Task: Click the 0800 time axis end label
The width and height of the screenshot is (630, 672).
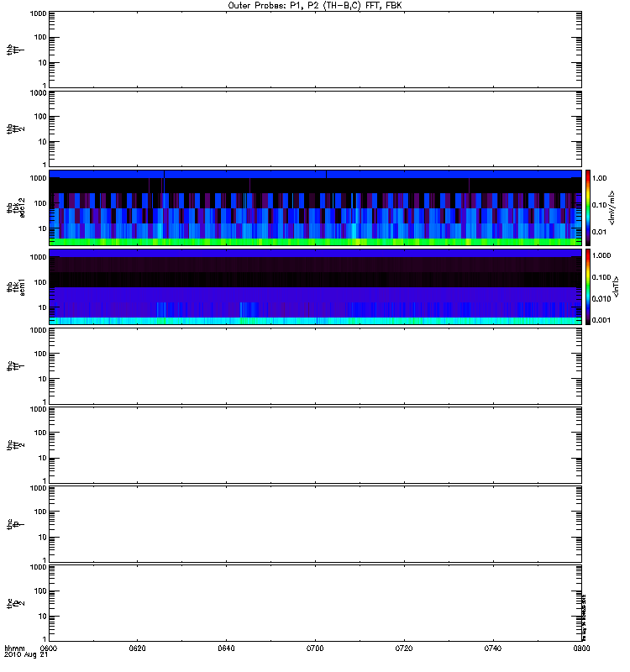Action: (x=580, y=649)
